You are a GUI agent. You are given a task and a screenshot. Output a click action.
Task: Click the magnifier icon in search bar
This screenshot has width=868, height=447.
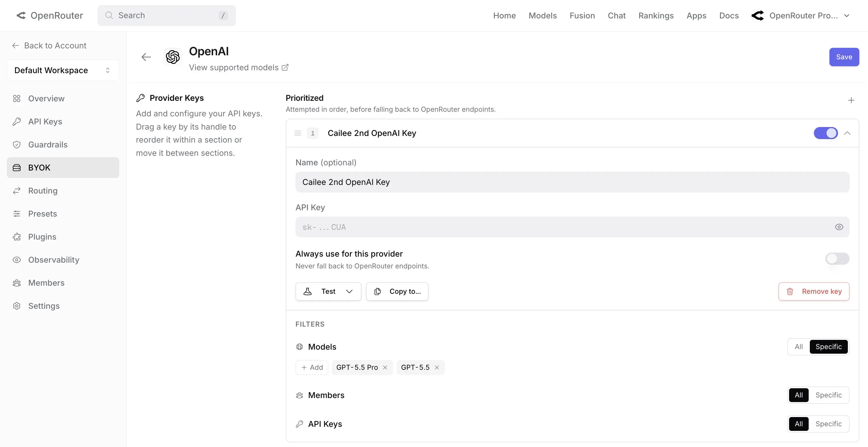pos(109,16)
